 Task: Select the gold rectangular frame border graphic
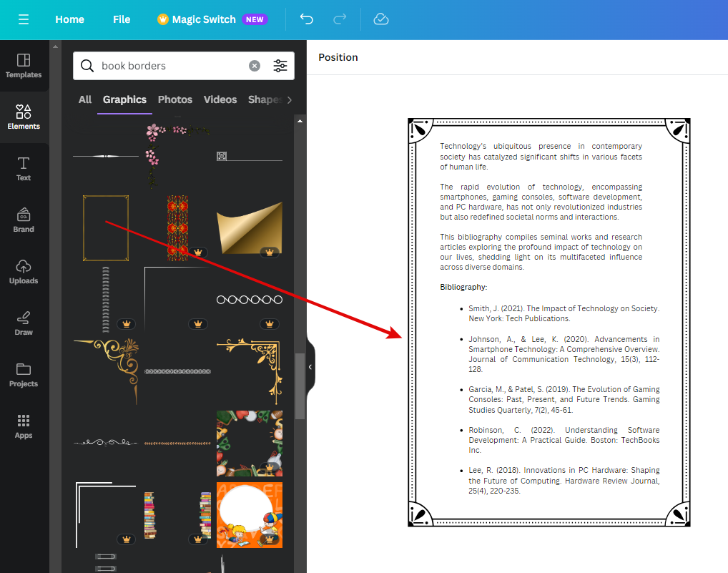pyautogui.click(x=106, y=228)
